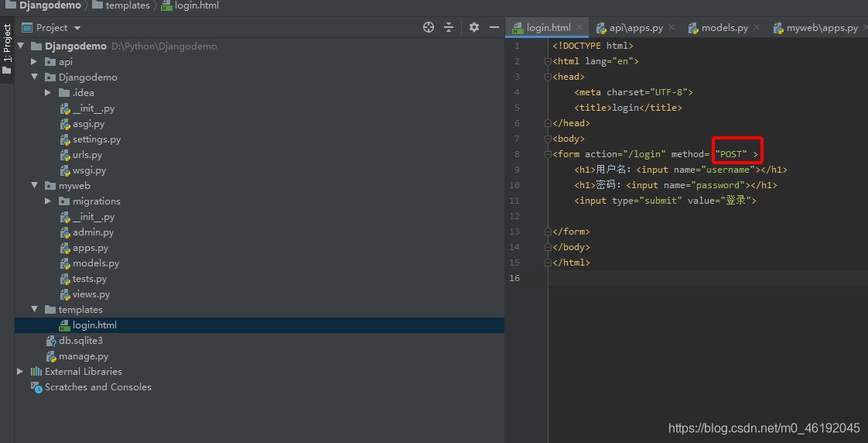Close the login.html tab
This screenshot has width=868, height=443.
[x=579, y=27]
